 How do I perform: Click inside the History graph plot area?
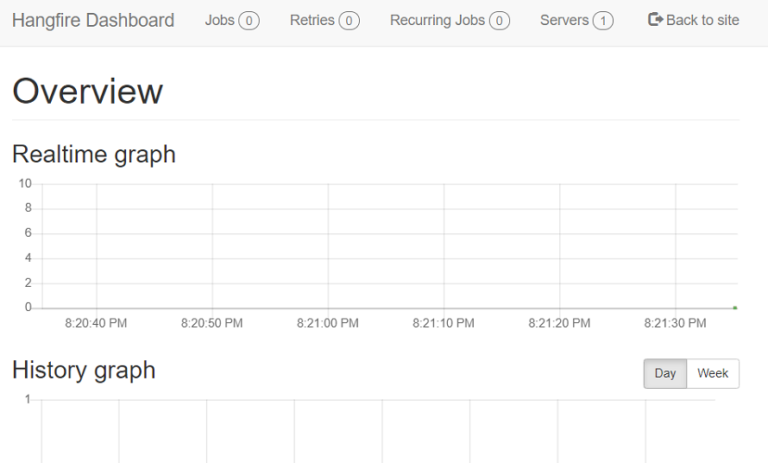click(380, 430)
